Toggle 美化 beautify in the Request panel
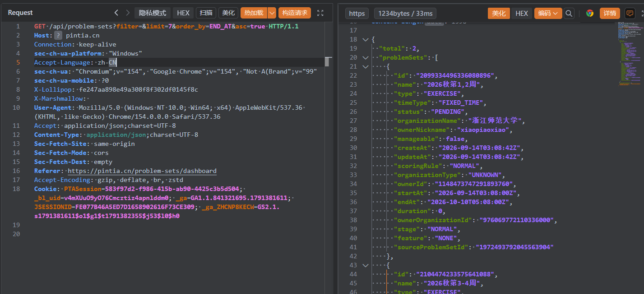 click(229, 13)
